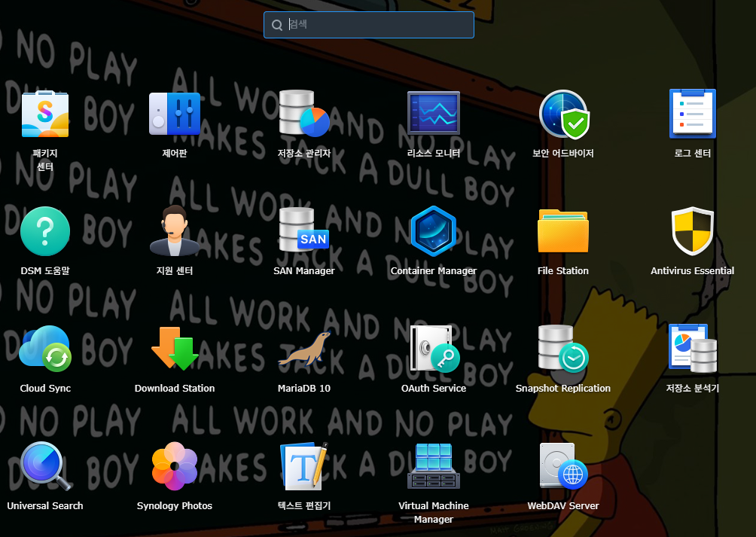
Task: Open the Package Center (패키지 센터) app
Action: [45, 114]
